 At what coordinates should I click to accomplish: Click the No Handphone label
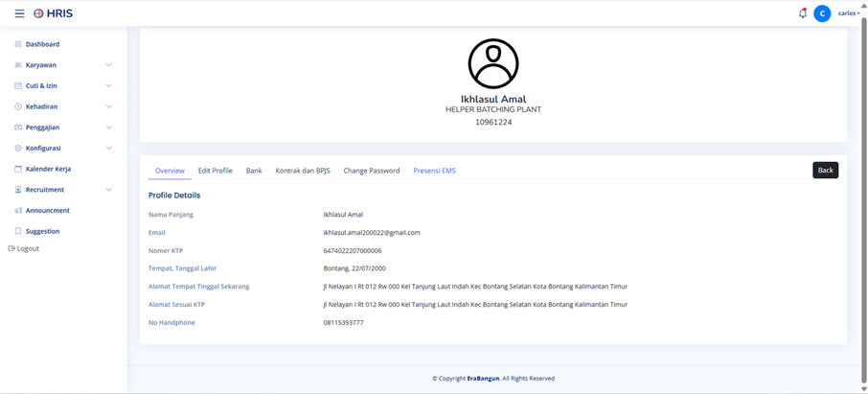tap(171, 322)
